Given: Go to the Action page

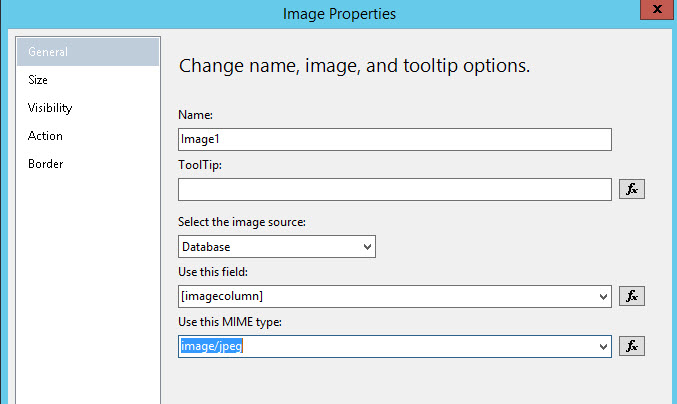Looking at the screenshot, I should 45,136.
